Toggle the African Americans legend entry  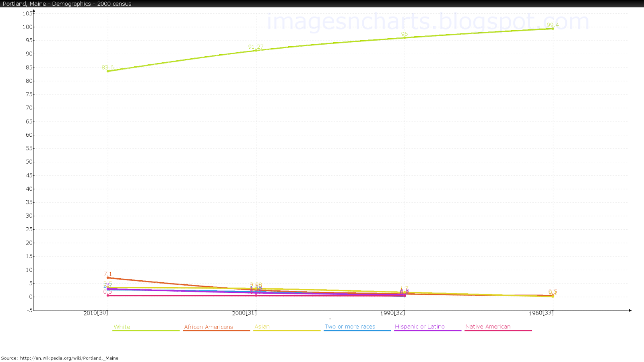[208, 327]
